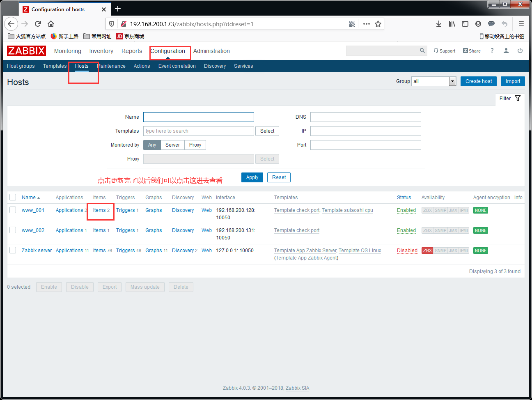Screen dimensions: 532x400
Task: Click the Import button
Action: tap(513, 81)
